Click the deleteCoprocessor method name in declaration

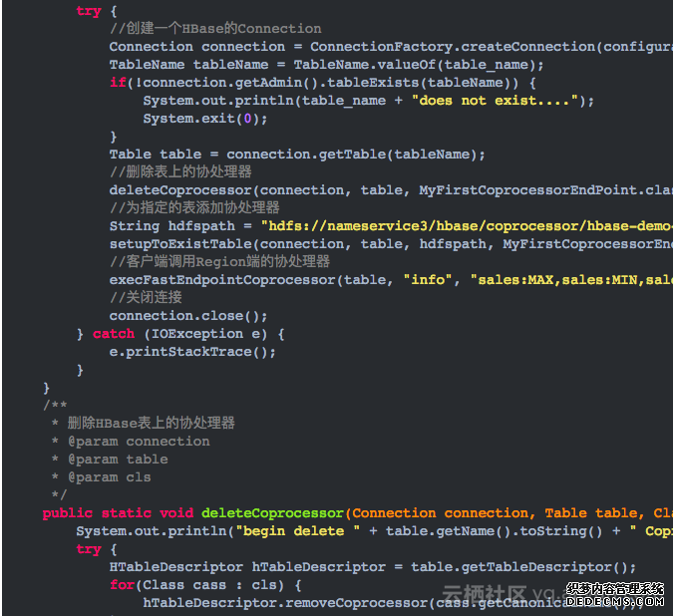tap(272, 513)
